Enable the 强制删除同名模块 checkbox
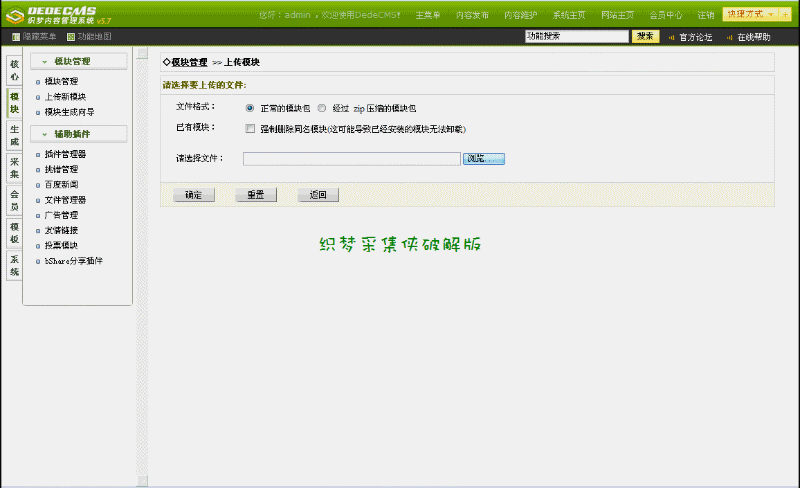The height and width of the screenshot is (488, 800). tap(249, 128)
